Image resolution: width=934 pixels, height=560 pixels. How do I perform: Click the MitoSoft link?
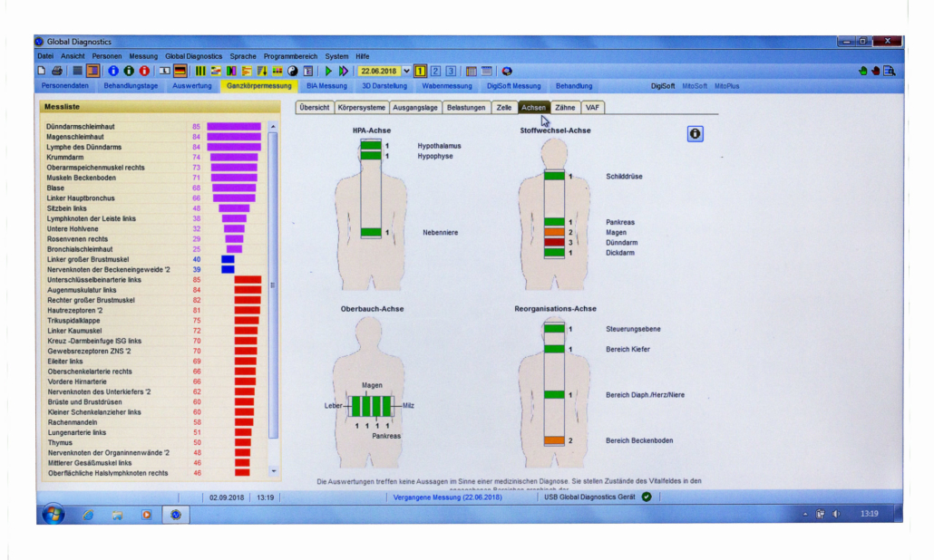(695, 86)
